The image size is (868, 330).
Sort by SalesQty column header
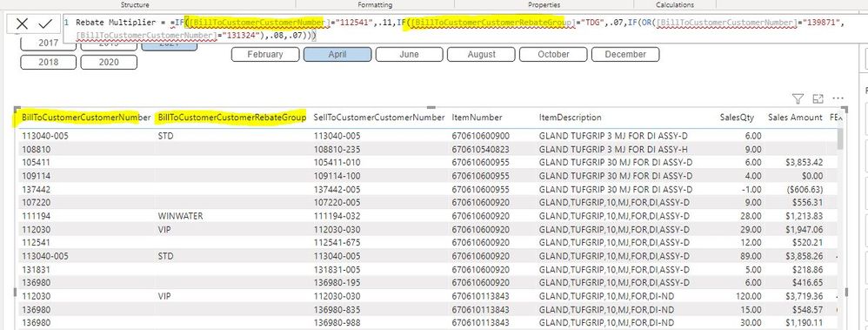tap(737, 118)
